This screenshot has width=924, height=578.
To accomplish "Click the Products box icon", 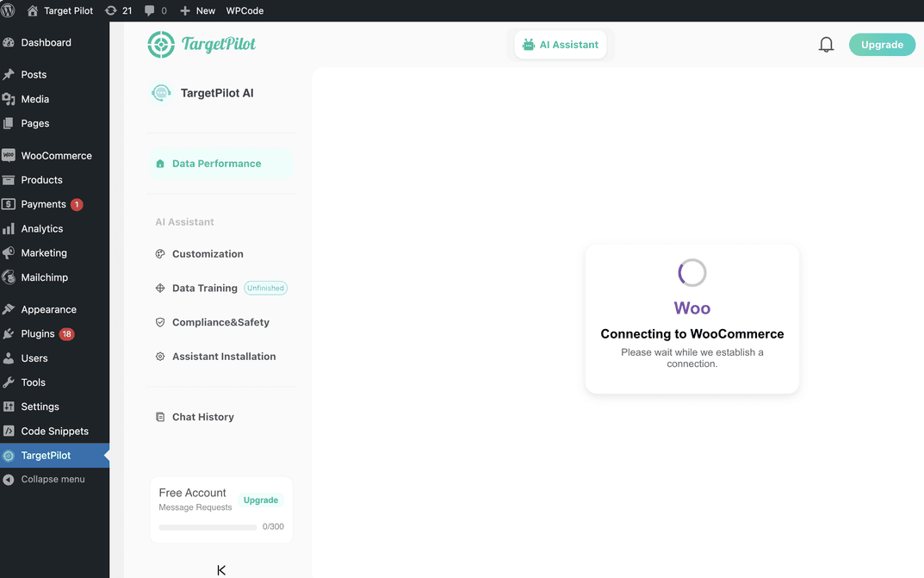I will (9, 180).
